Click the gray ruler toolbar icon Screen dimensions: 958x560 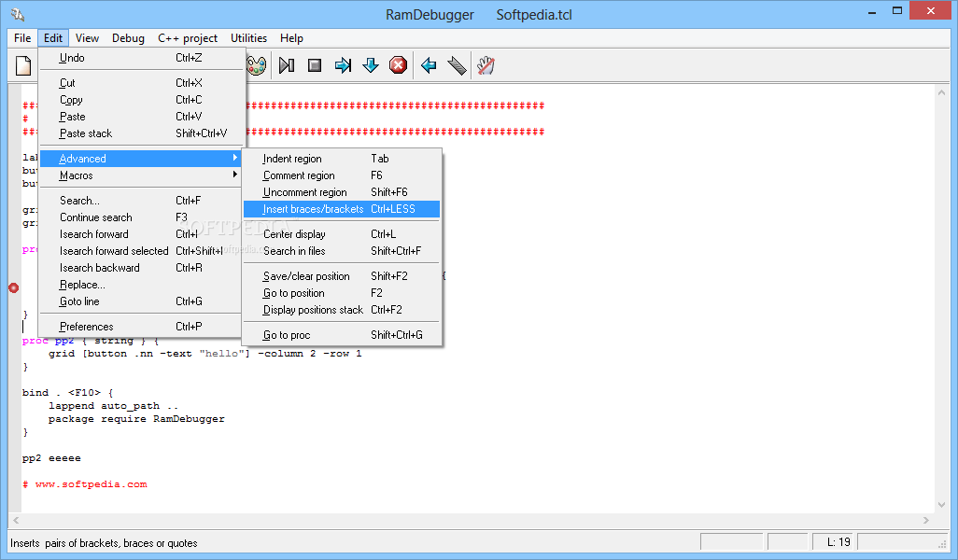click(457, 65)
